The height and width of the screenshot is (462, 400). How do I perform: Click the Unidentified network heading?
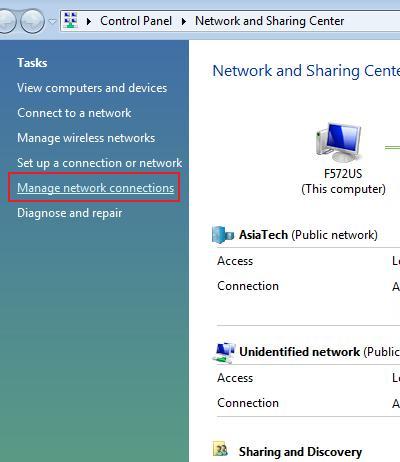(x=299, y=352)
